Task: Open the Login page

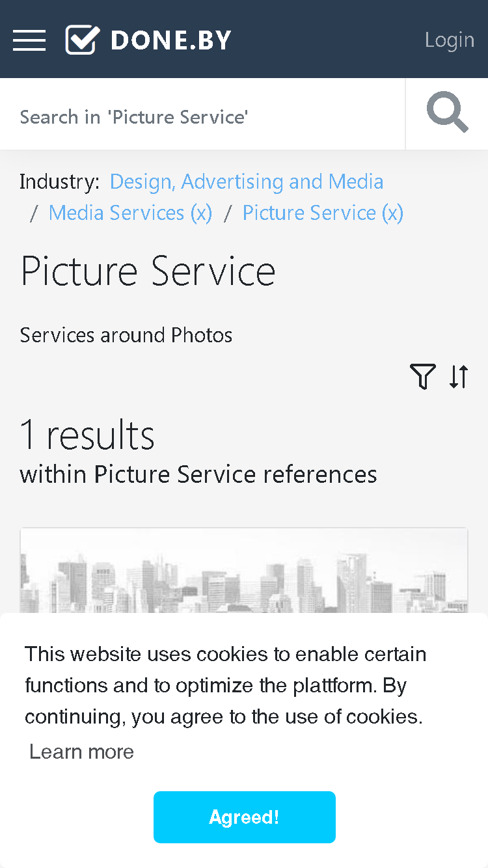Action: (x=450, y=40)
